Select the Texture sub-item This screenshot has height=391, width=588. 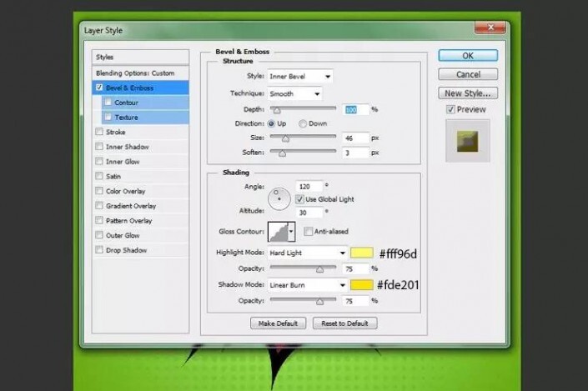coord(126,118)
